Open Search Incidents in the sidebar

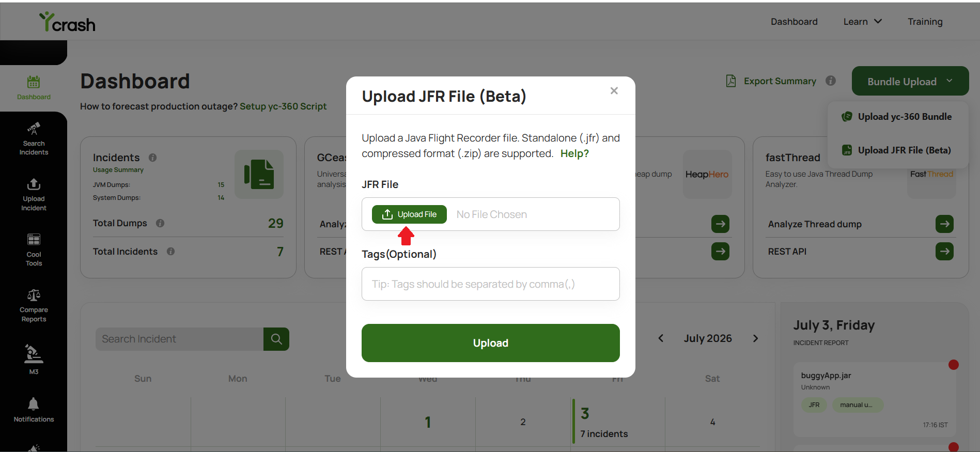click(34, 138)
